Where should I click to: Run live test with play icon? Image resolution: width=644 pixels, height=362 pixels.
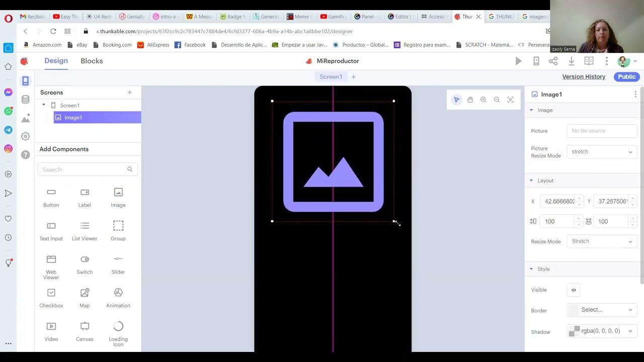pyautogui.click(x=518, y=61)
